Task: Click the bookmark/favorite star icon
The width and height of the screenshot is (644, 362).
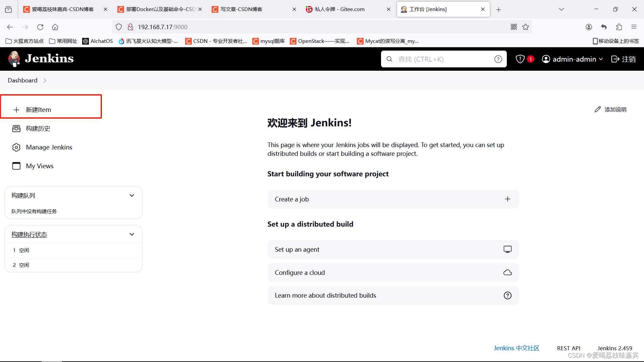Action: [526, 27]
